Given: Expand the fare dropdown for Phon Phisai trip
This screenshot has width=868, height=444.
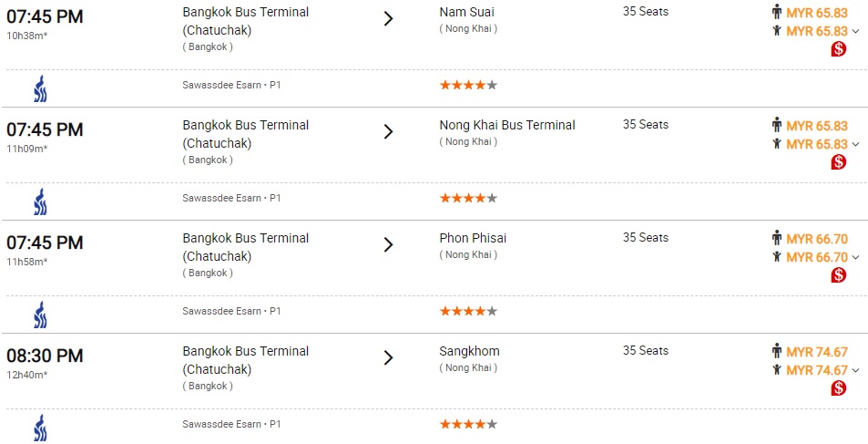Looking at the screenshot, I should pyautogui.click(x=855, y=258).
